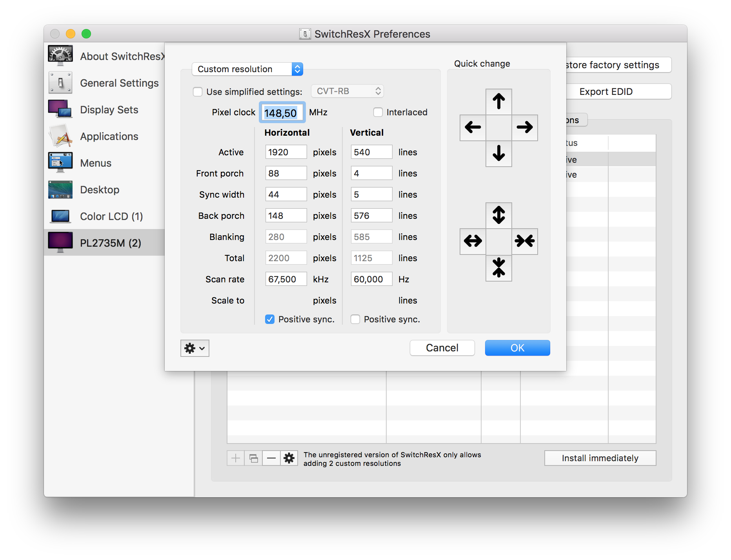Viewport: 731px width, 560px height.
Task: Click the Horizontal Blanking 280 field
Action: 286,236
